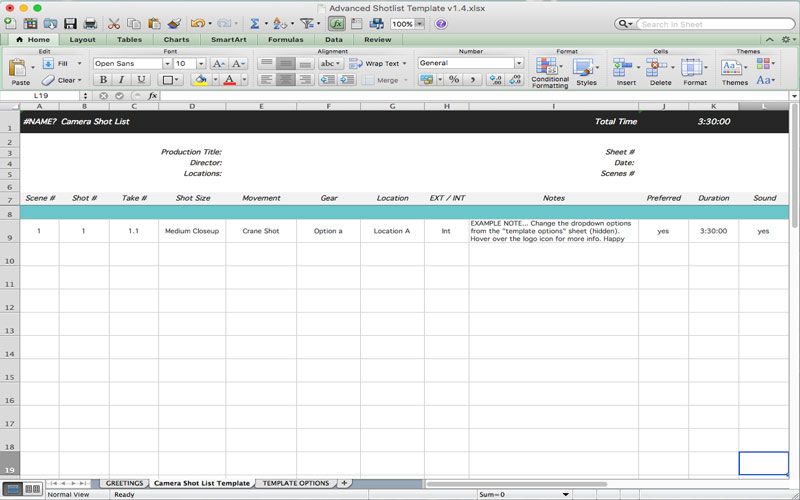The width and height of the screenshot is (800, 500).
Task: Save the workbook with the floppy icon
Action: tap(70, 23)
